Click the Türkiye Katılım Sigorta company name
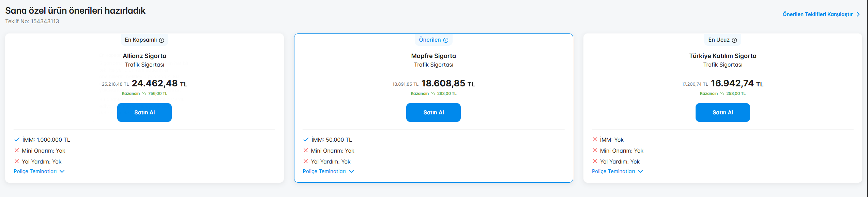Viewport: 868px width, 197px height. [x=723, y=56]
